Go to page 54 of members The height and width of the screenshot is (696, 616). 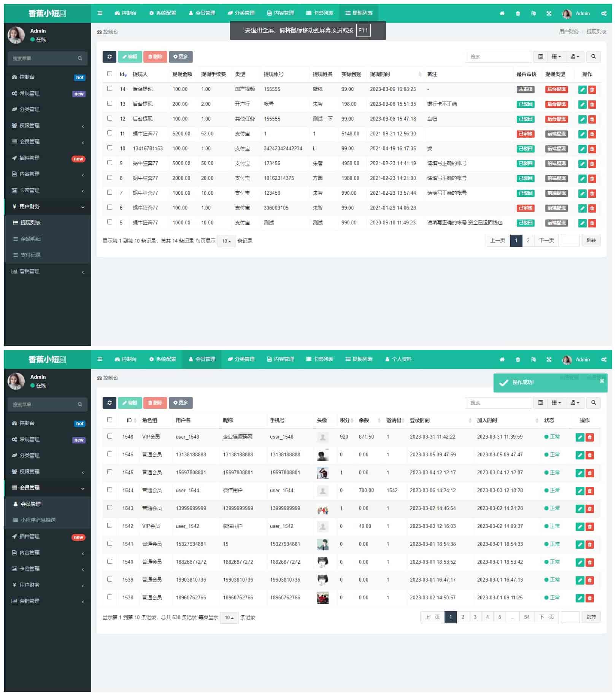click(527, 617)
